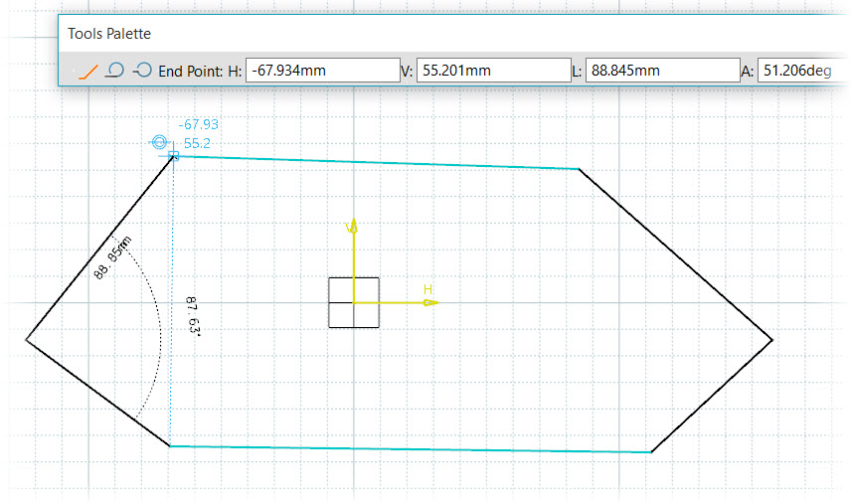
Task: Click the yellow H axis arrow
Action: [x=427, y=301]
